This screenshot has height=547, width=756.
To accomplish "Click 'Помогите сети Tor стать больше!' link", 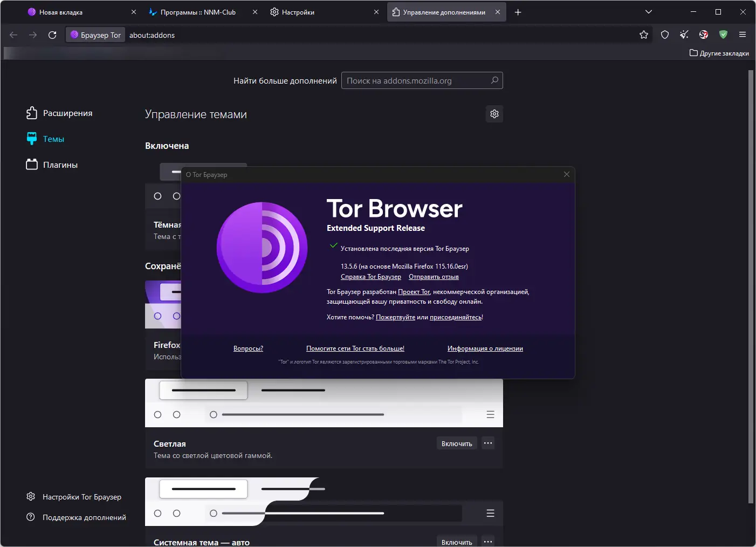I will click(355, 348).
